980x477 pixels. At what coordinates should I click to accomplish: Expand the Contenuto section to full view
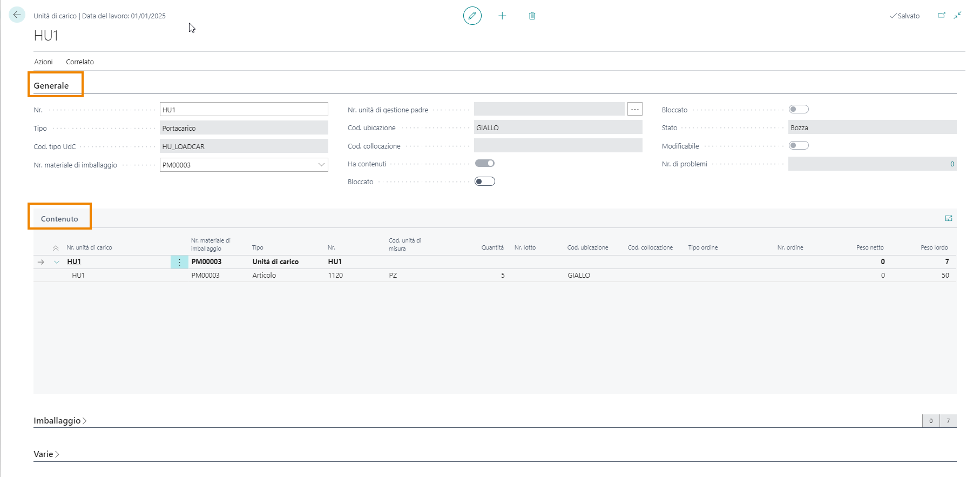(x=949, y=218)
